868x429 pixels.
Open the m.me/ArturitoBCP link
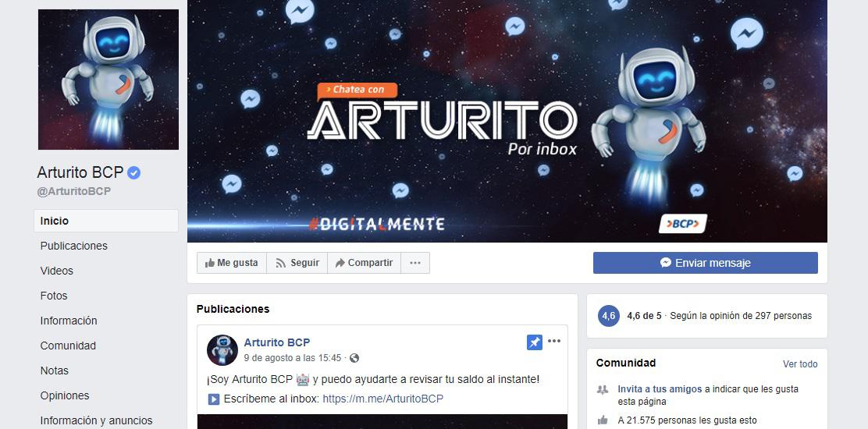383,399
